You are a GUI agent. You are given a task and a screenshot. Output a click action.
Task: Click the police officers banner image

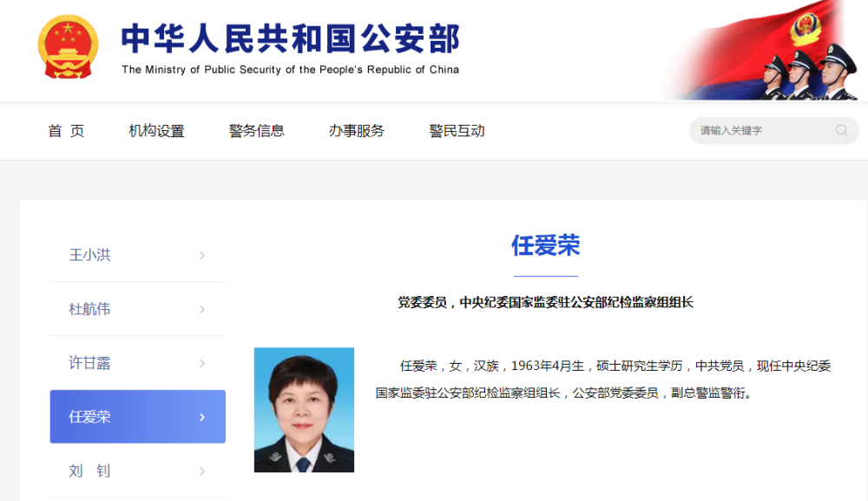[761, 49]
